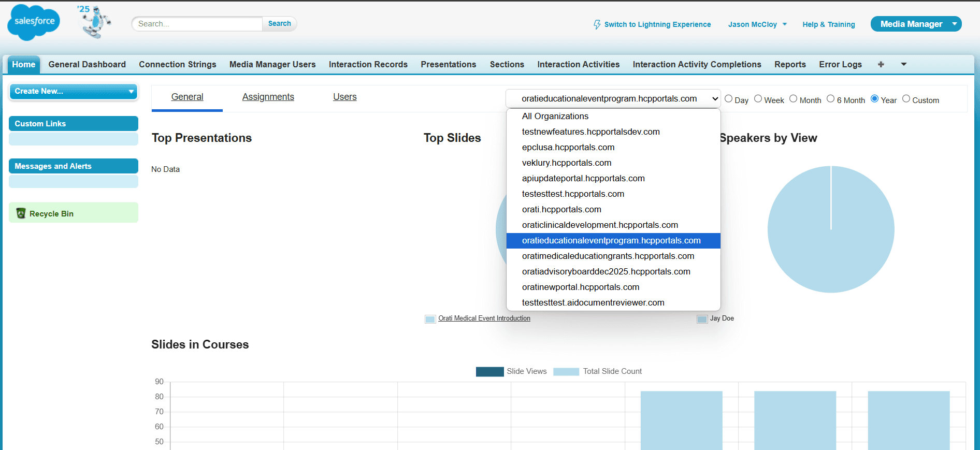The width and height of the screenshot is (980, 450).
Task: Open Media Manager Users tab
Action: [272, 64]
